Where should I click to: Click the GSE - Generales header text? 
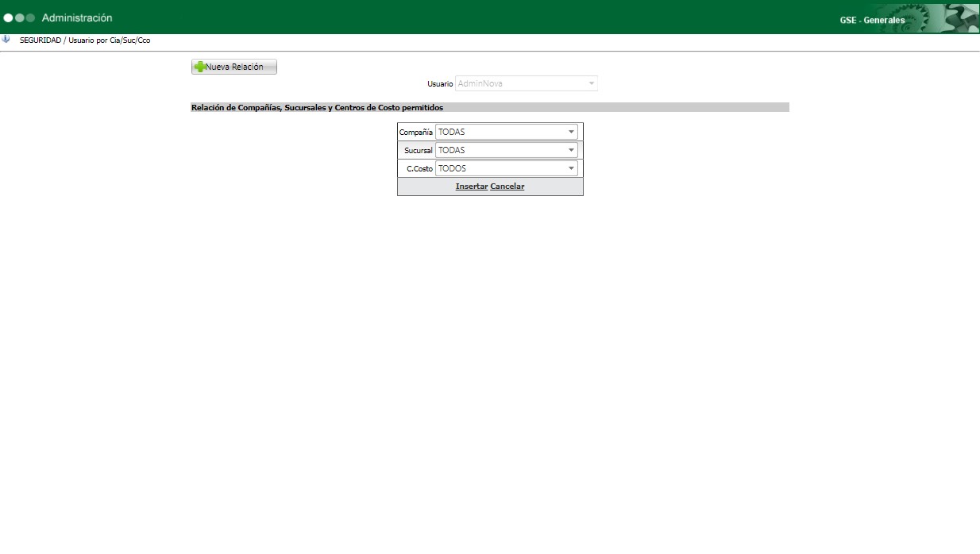[x=872, y=21]
